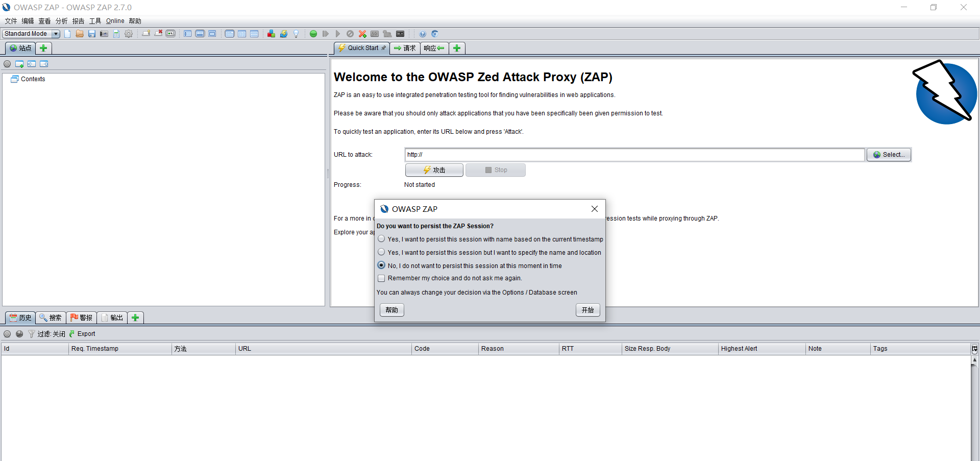Open the 编辑 menu
The height and width of the screenshot is (461, 980).
(x=28, y=21)
